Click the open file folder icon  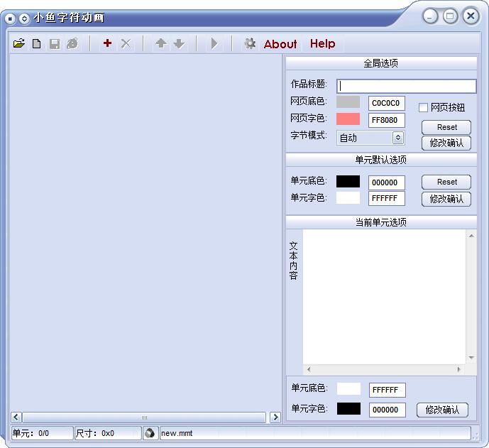tap(19, 44)
